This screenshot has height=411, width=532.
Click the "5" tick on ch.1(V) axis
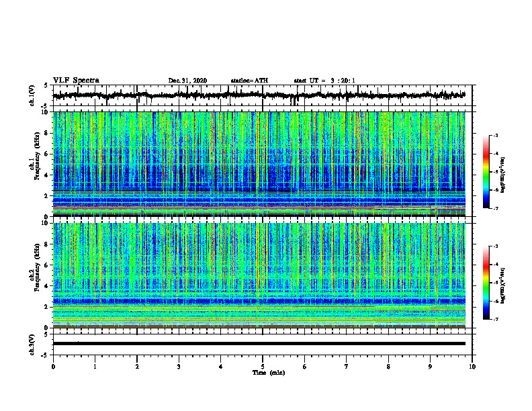pos(46,86)
